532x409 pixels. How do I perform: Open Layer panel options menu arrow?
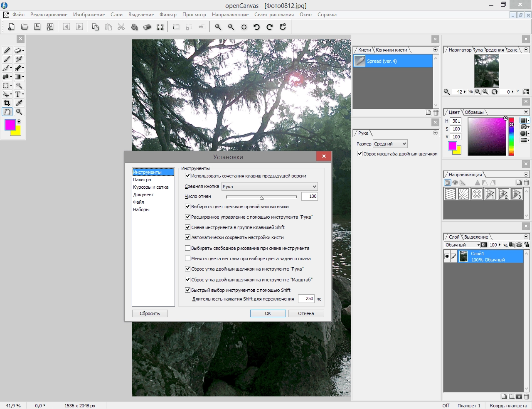tap(526, 237)
